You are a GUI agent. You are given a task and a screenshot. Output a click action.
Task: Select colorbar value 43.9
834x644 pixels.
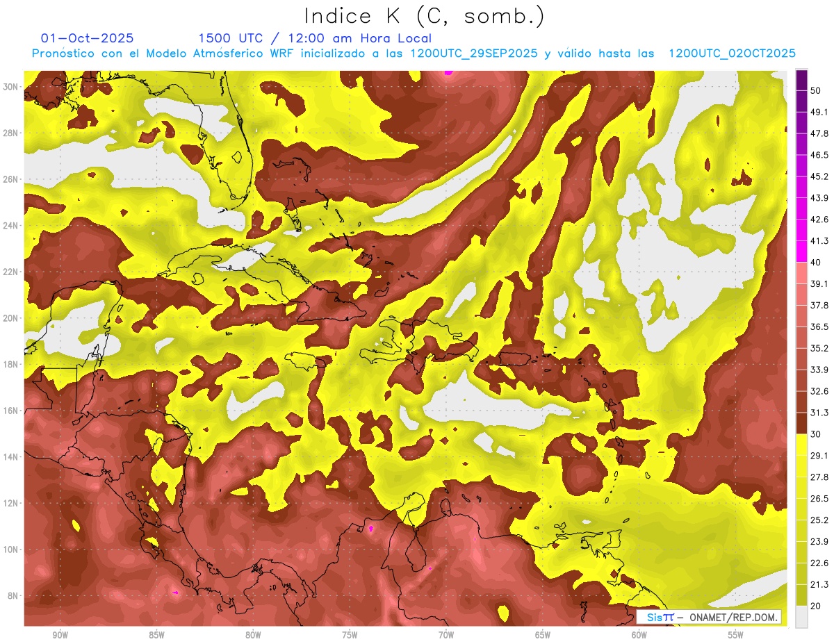pos(819,198)
